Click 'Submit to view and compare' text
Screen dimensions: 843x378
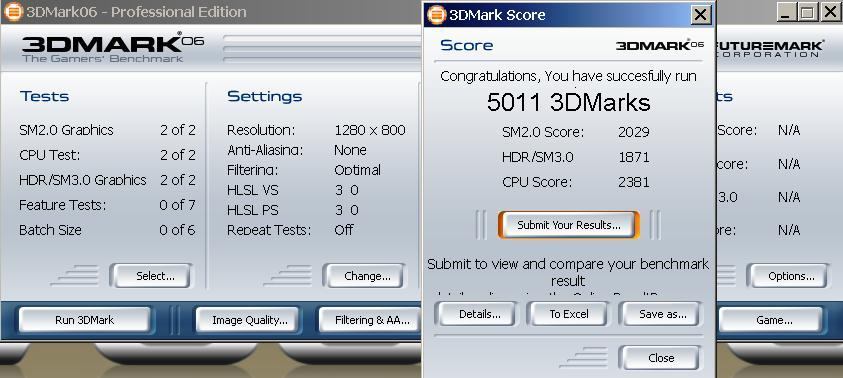(568, 272)
